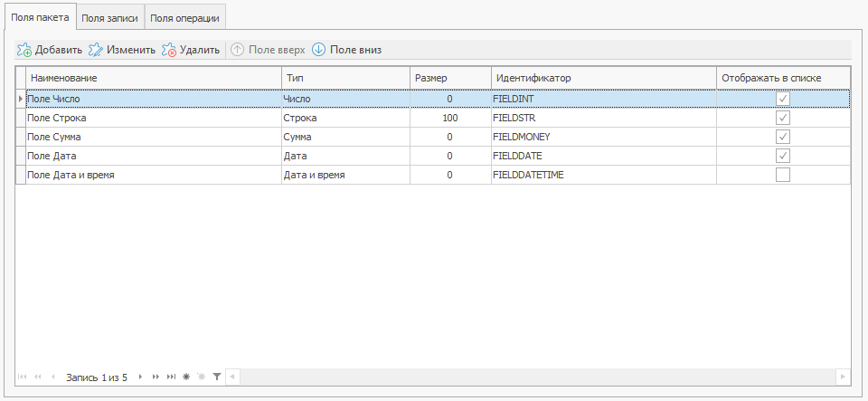The height and width of the screenshot is (401, 868).
Task: Click the FIELDDATETIME identifier cell
Action: 604,175
